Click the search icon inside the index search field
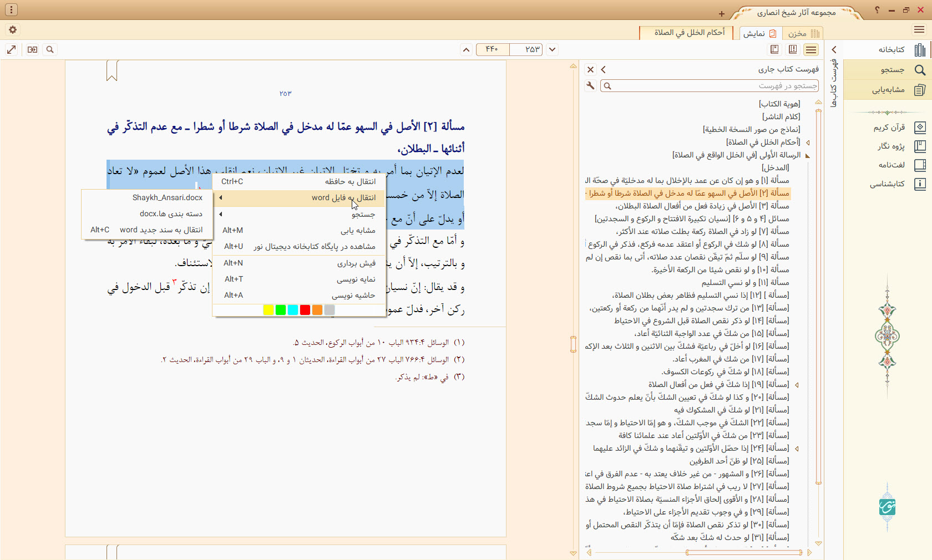Screen dimensions: 932x560 click(x=607, y=86)
